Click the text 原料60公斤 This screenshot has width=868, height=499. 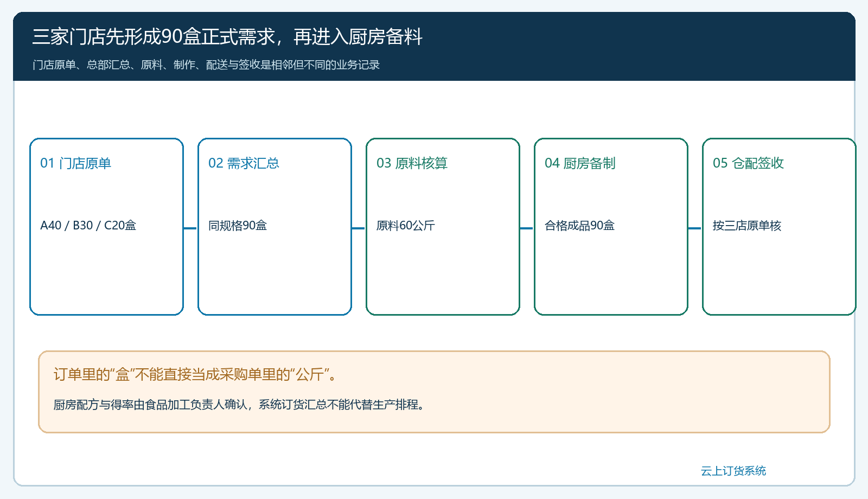pos(406,226)
